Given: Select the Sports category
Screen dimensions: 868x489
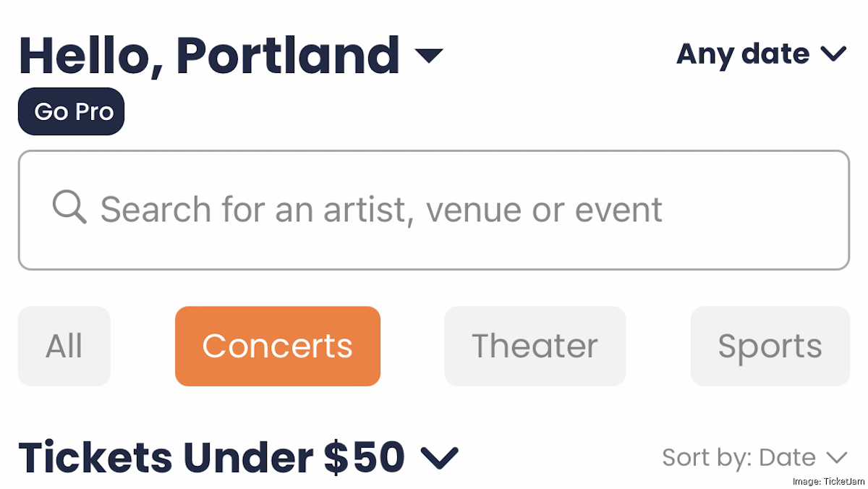Looking at the screenshot, I should [769, 346].
